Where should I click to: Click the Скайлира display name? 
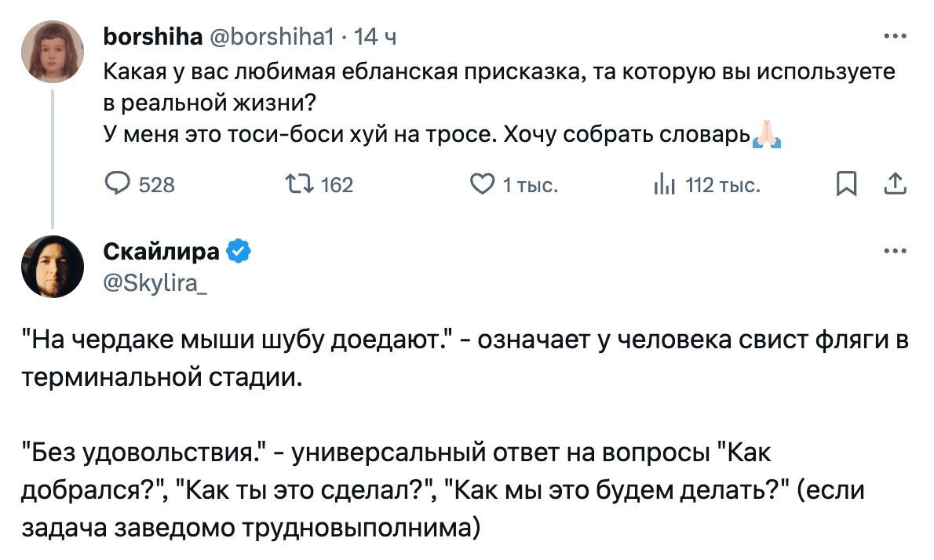(x=162, y=252)
